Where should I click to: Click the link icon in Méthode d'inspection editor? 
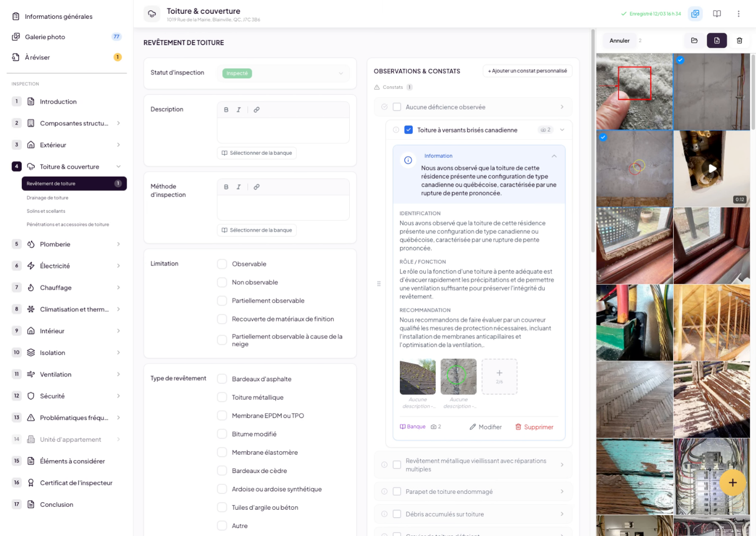[x=256, y=187]
